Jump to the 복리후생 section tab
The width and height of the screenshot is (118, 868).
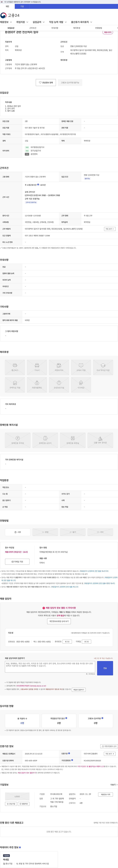coord(77,28)
